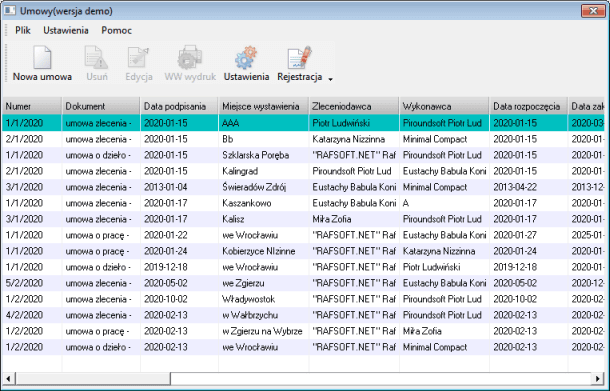Select the row with Kalingrad

click(x=303, y=171)
